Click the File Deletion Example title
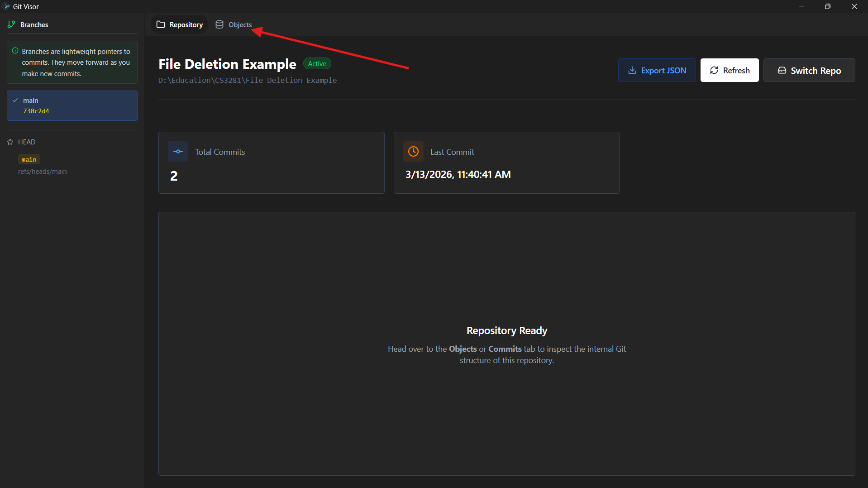The width and height of the screenshot is (868, 488). tap(227, 64)
